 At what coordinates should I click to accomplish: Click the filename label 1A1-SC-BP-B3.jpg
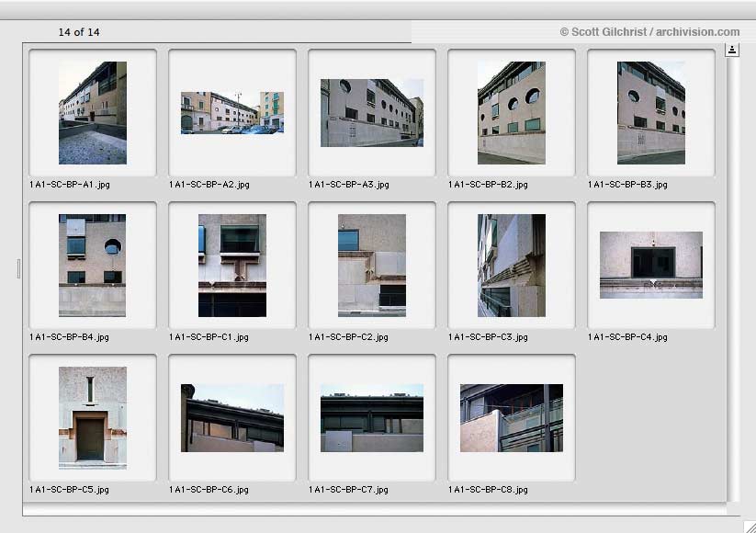point(627,185)
